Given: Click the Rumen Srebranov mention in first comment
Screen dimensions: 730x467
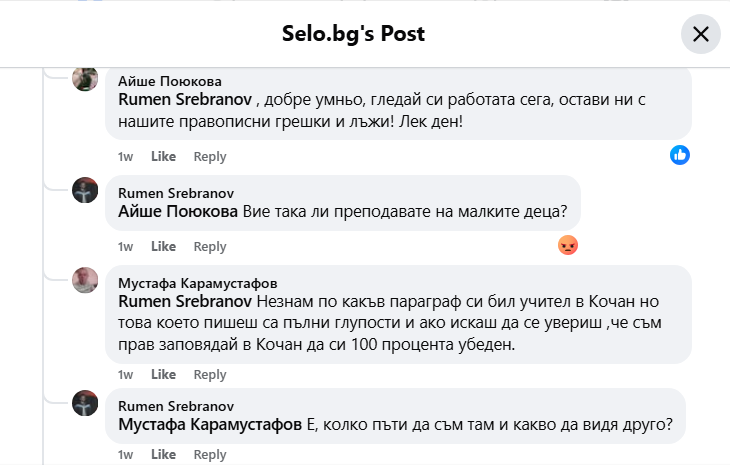Looking at the screenshot, I should (185, 100).
